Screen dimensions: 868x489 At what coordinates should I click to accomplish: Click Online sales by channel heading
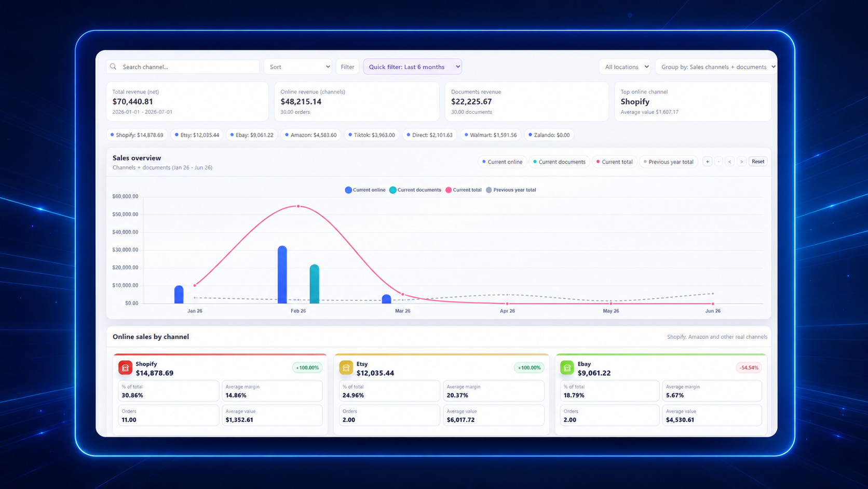151,337
